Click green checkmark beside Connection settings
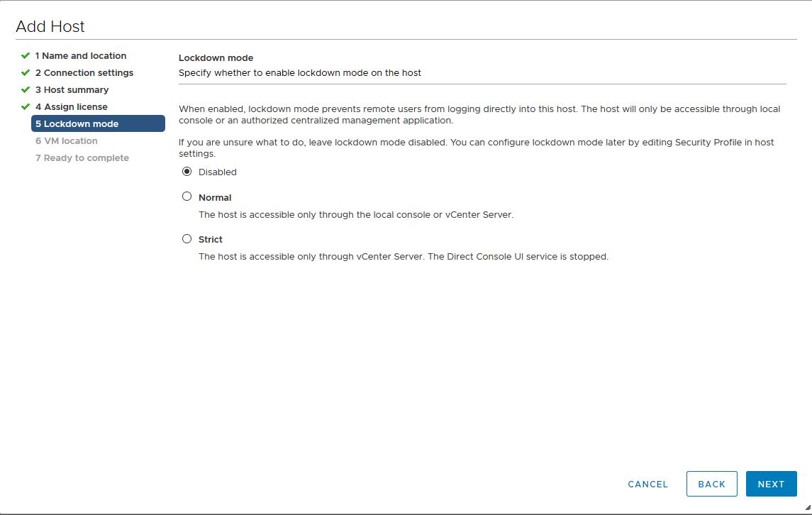This screenshot has width=812, height=515. pyautogui.click(x=26, y=72)
